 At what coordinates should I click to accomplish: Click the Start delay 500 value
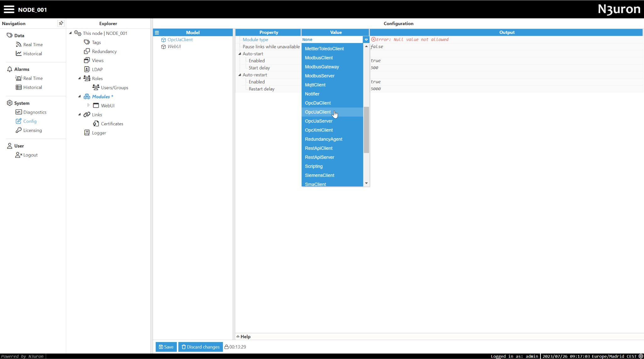tap(375, 68)
